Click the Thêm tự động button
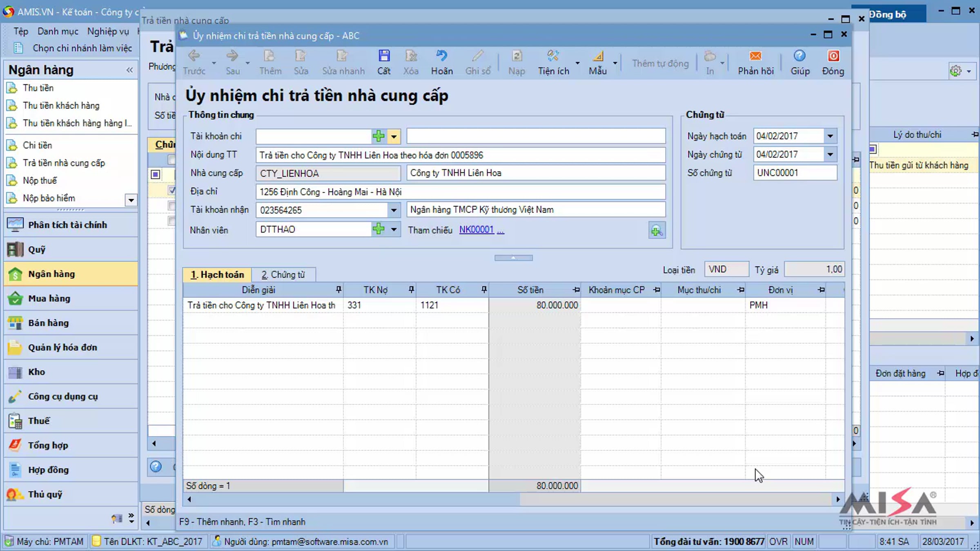The width and height of the screenshot is (980, 551). click(x=660, y=63)
